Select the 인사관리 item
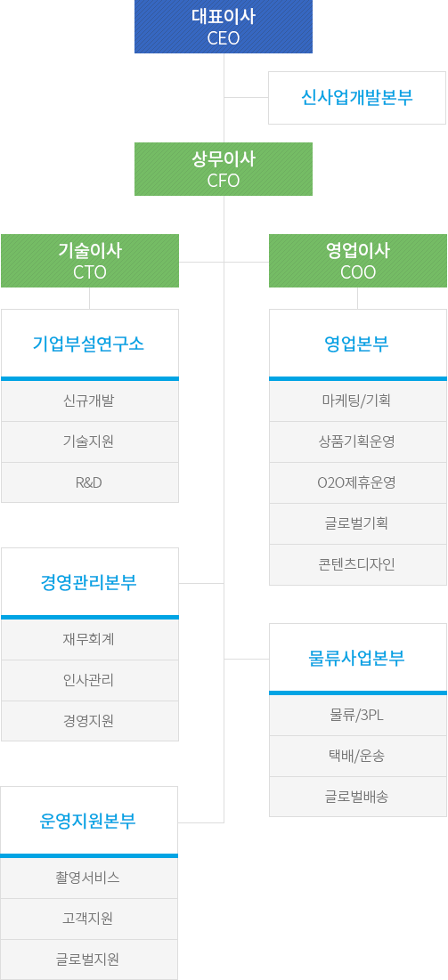 [x=89, y=680]
